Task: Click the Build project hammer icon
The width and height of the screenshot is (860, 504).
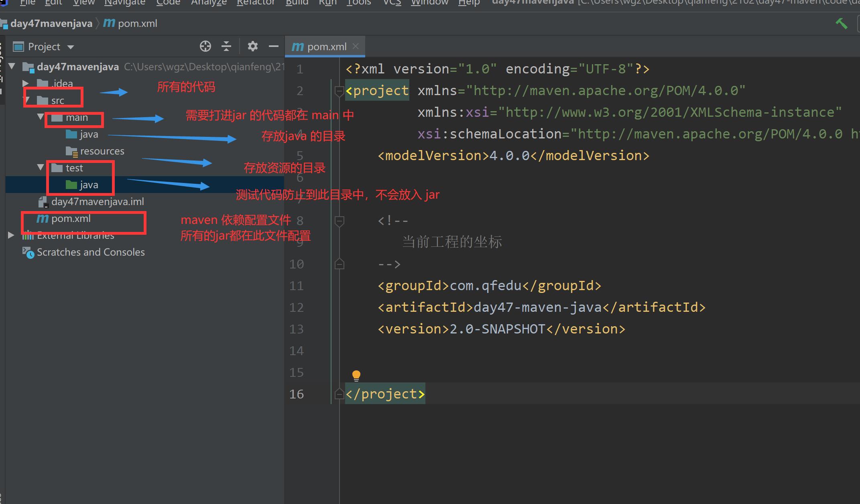Action: [842, 24]
